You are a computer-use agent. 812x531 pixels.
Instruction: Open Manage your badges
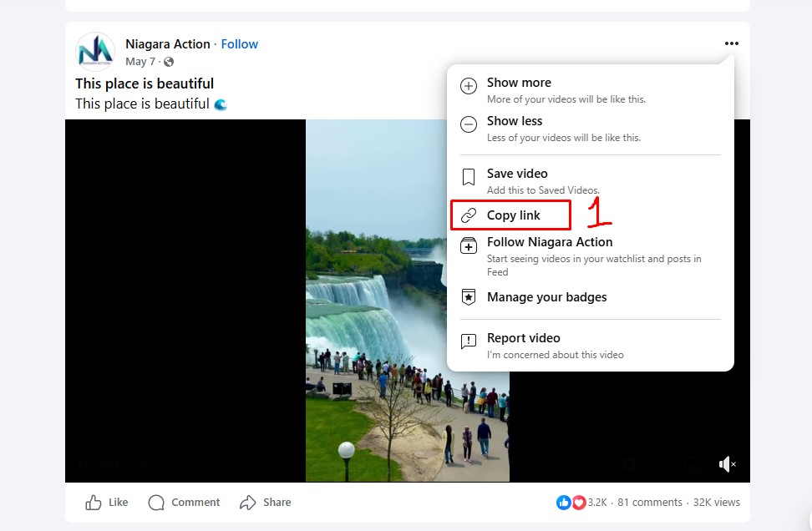point(591,297)
